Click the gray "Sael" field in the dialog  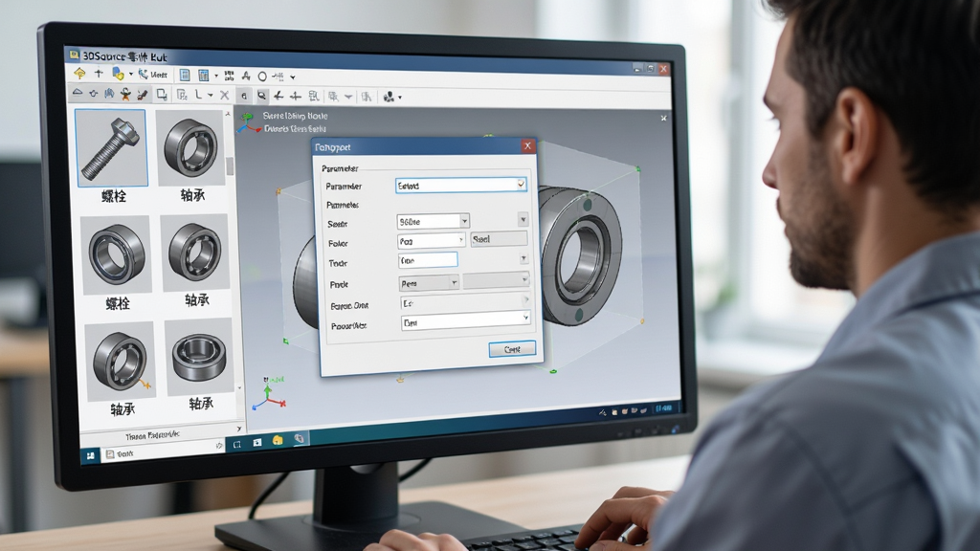499,238
